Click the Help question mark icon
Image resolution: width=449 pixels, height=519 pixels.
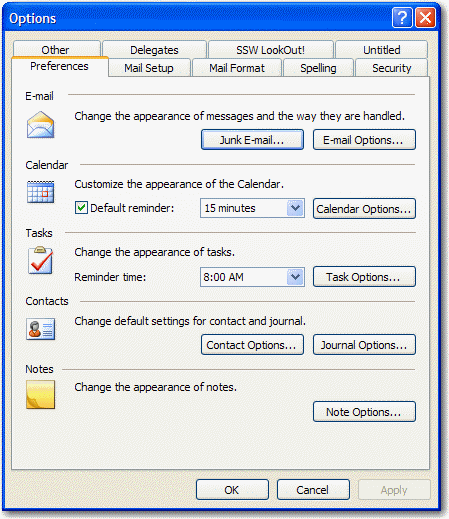pyautogui.click(x=402, y=18)
